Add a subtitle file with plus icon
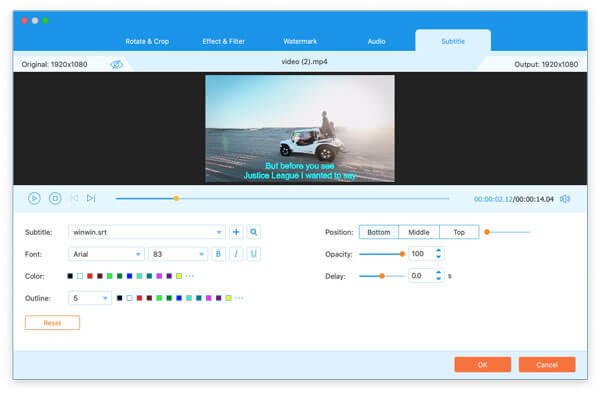Image resolution: width=600 pixels, height=394 pixels. click(x=236, y=232)
